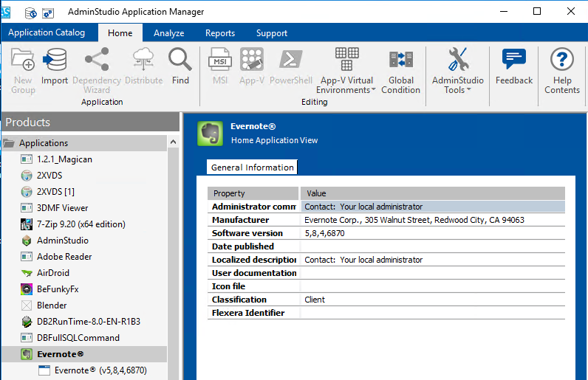Click the App-V editing icon
This screenshot has width=588, height=380.
(x=252, y=60)
